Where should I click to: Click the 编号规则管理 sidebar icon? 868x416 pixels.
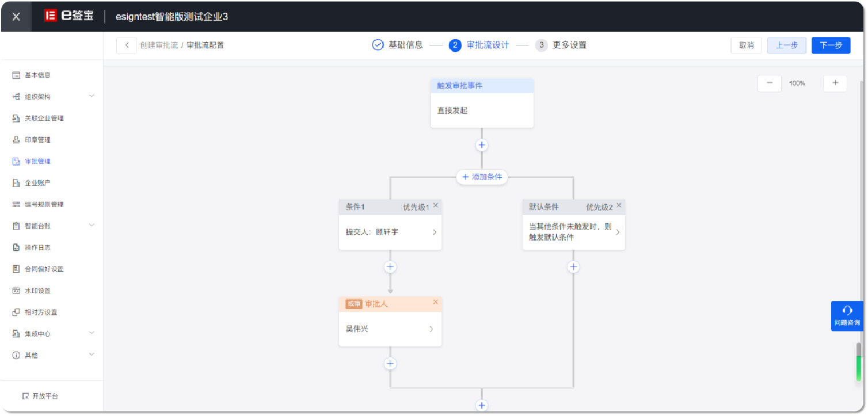click(16, 204)
